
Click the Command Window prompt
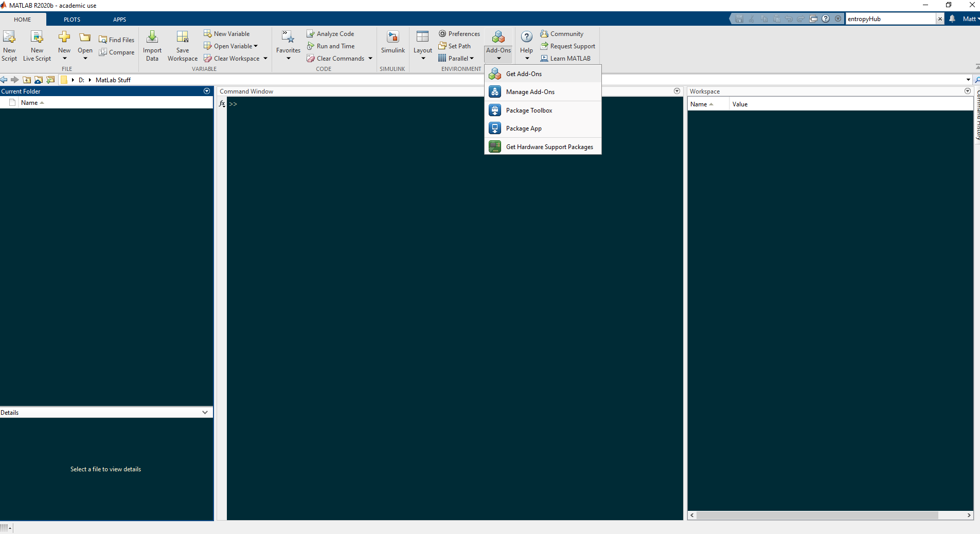pyautogui.click(x=233, y=104)
